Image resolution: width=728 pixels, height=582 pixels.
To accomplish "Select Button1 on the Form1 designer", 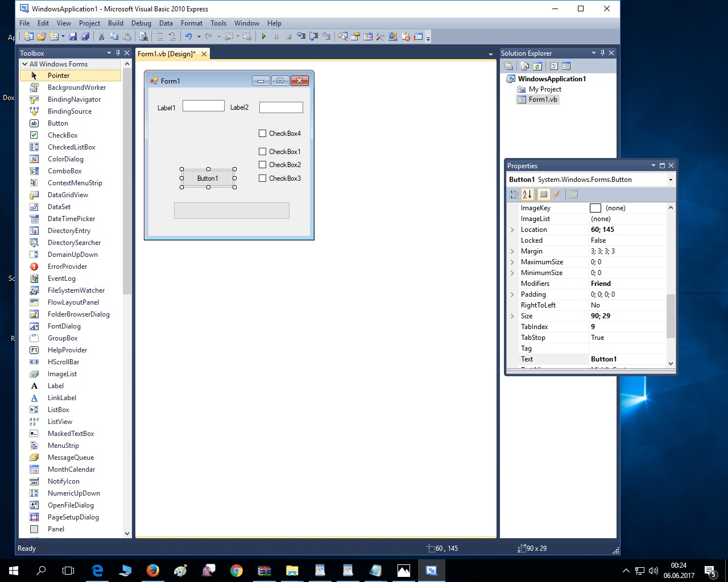I will click(x=208, y=178).
